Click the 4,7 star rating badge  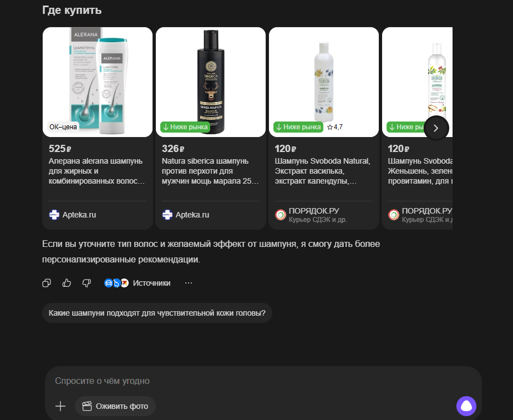pyautogui.click(x=335, y=127)
